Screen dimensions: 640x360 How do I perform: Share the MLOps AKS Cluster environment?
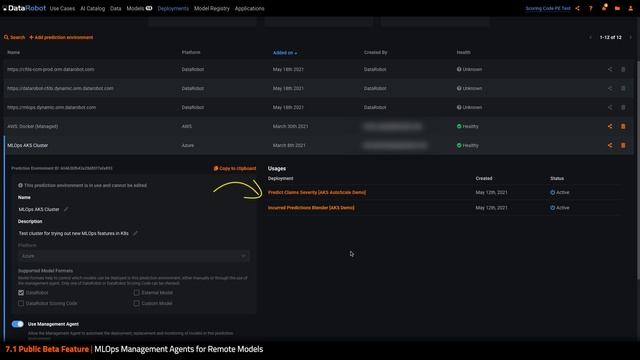click(610, 145)
